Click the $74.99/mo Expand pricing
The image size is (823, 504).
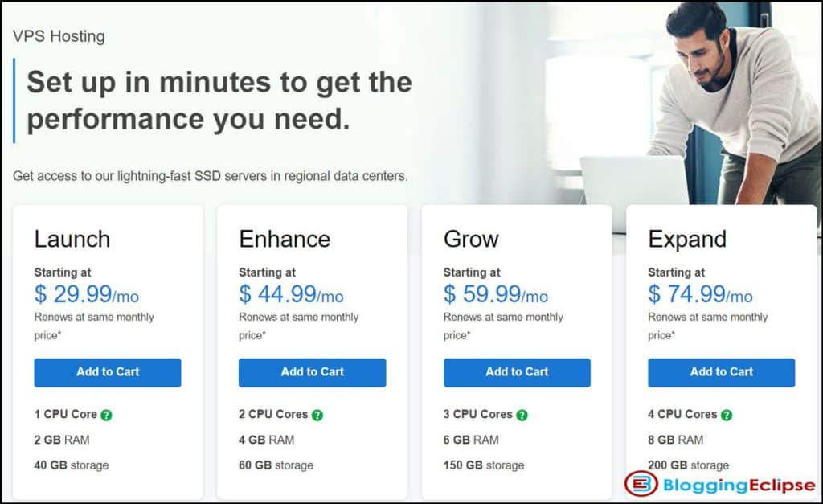700,295
